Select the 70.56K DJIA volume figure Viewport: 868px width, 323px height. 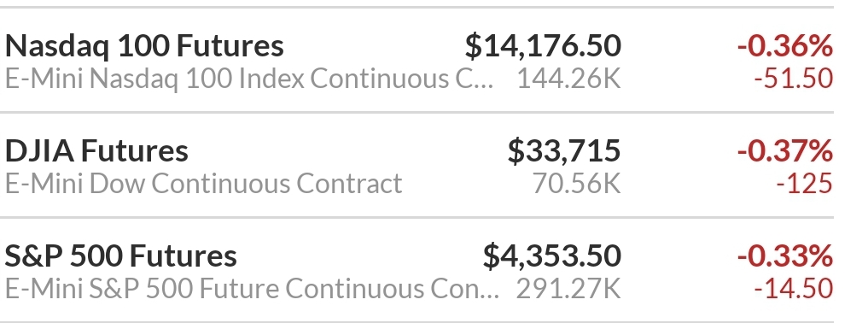point(577,184)
